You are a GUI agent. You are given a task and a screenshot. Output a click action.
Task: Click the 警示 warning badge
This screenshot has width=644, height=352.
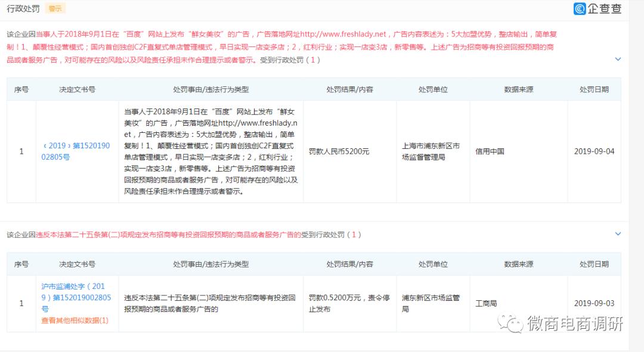55,8
